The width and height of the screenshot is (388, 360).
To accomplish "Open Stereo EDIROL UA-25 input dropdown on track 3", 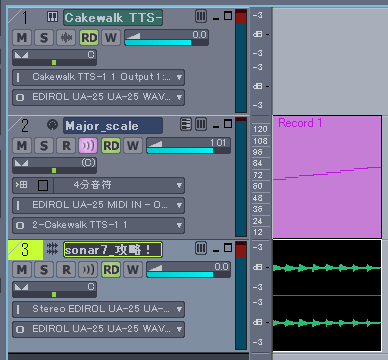I will click(x=98, y=309).
